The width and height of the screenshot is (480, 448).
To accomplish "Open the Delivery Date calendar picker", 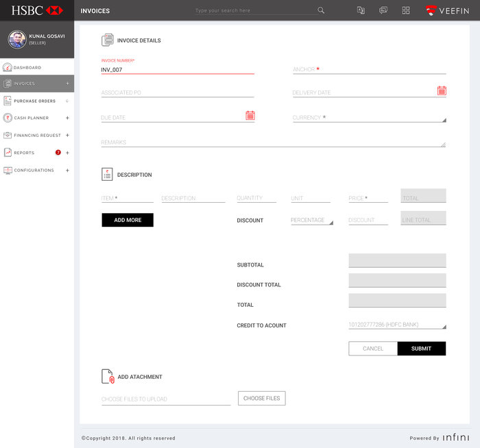I will click(x=442, y=90).
